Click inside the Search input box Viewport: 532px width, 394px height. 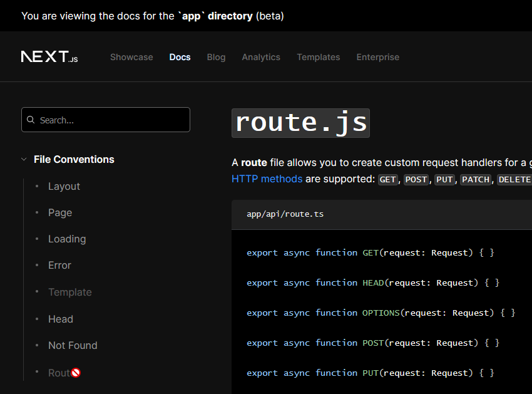[105, 120]
